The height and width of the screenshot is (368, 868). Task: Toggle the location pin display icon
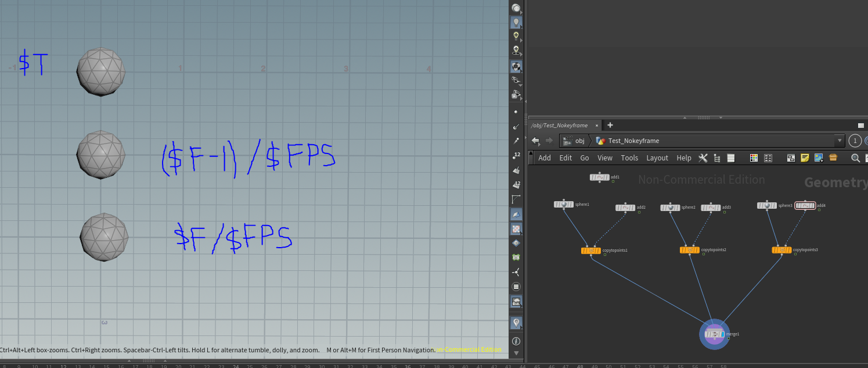coord(516,322)
